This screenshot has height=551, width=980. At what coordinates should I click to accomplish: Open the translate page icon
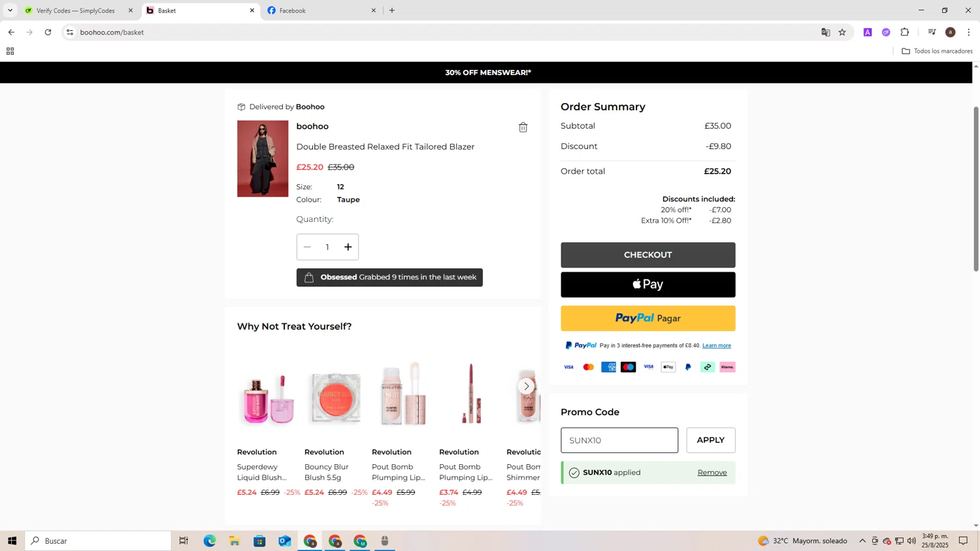(826, 32)
